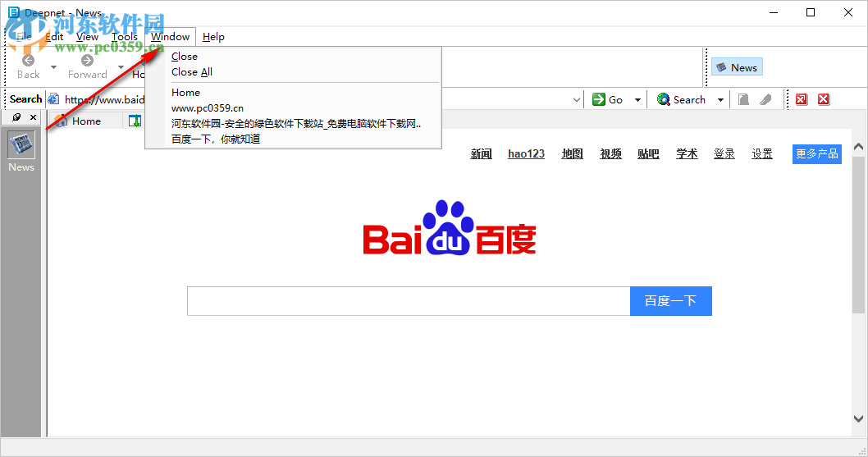Click the 学术 link
Image resolution: width=868 pixels, height=457 pixels.
click(x=687, y=153)
